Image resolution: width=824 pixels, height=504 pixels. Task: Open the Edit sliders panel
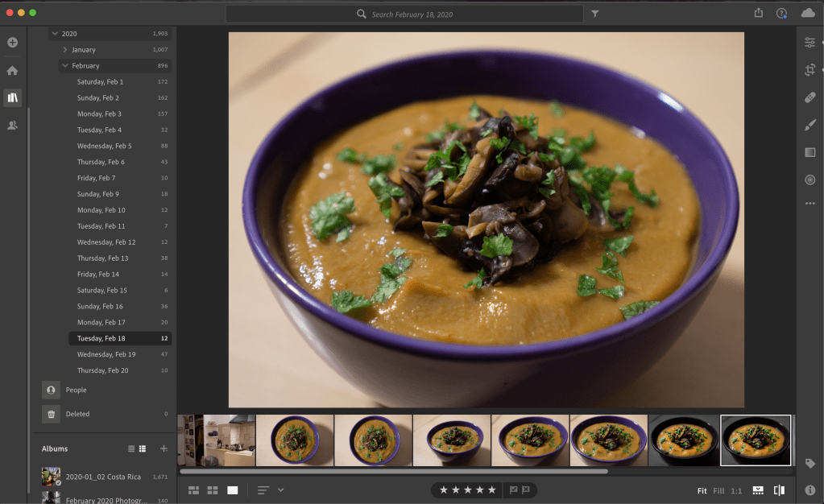(810, 43)
